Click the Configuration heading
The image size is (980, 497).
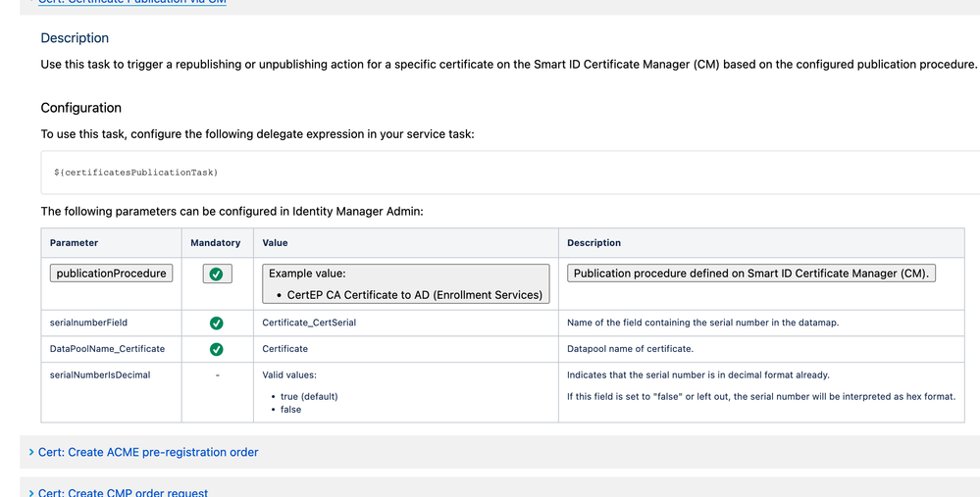click(81, 108)
